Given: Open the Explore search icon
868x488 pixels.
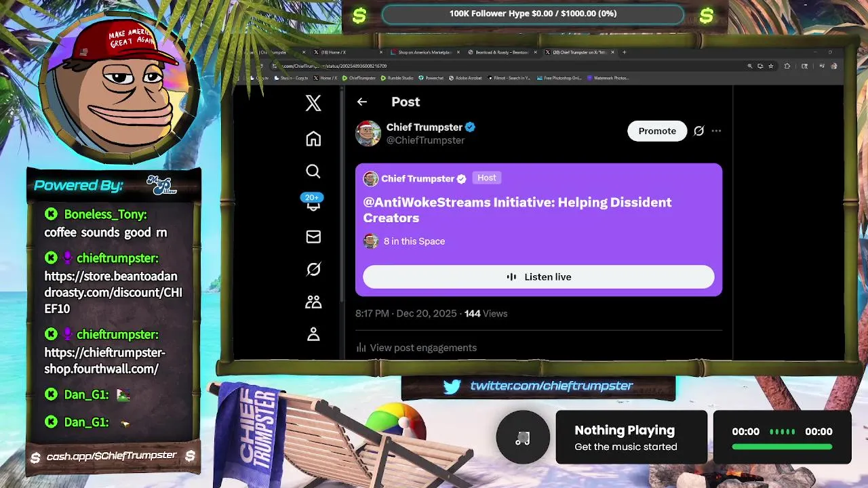Looking at the screenshot, I should (x=313, y=171).
